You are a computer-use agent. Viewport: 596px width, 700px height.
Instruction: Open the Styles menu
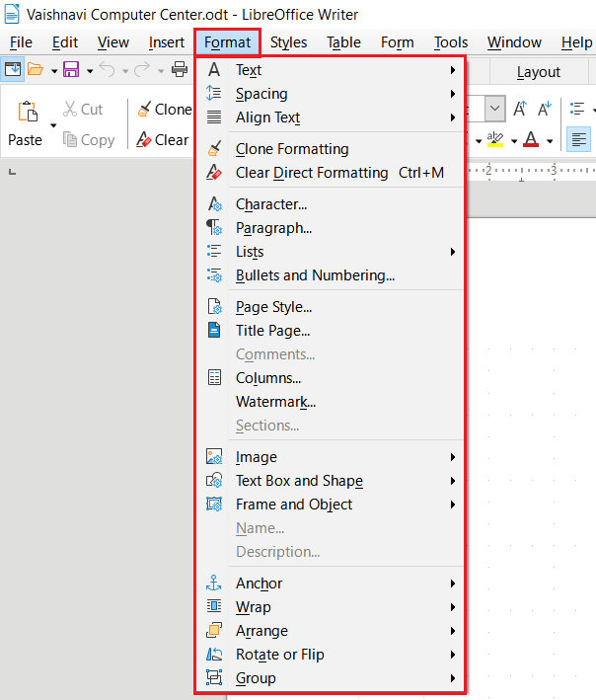pos(289,42)
